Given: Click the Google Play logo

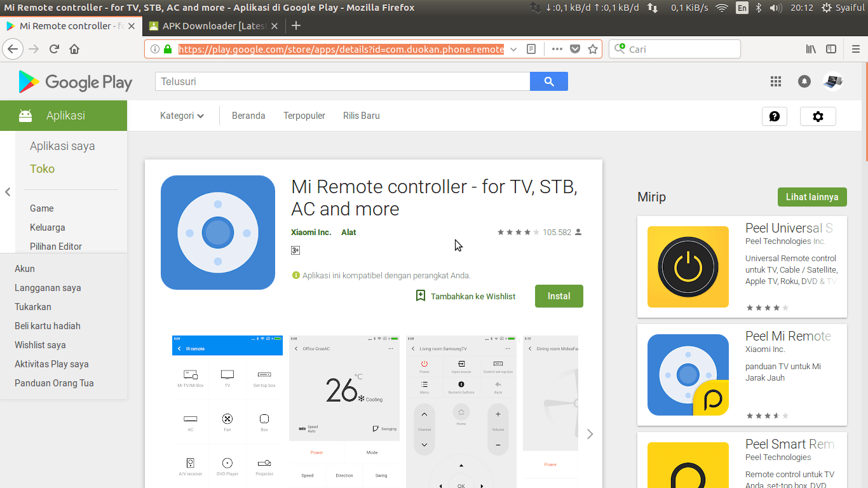Looking at the screenshot, I should point(75,82).
